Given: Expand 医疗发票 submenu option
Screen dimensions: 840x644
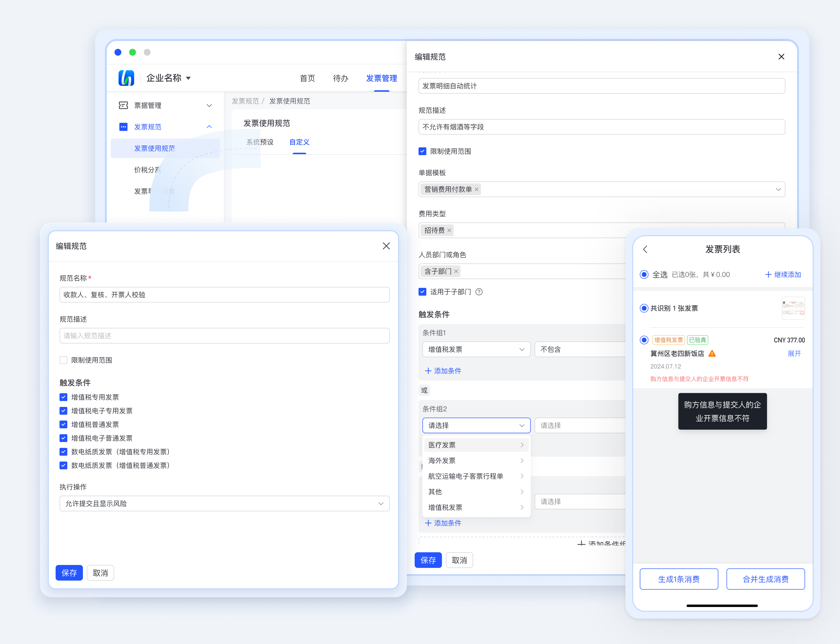Looking at the screenshot, I should (x=476, y=445).
